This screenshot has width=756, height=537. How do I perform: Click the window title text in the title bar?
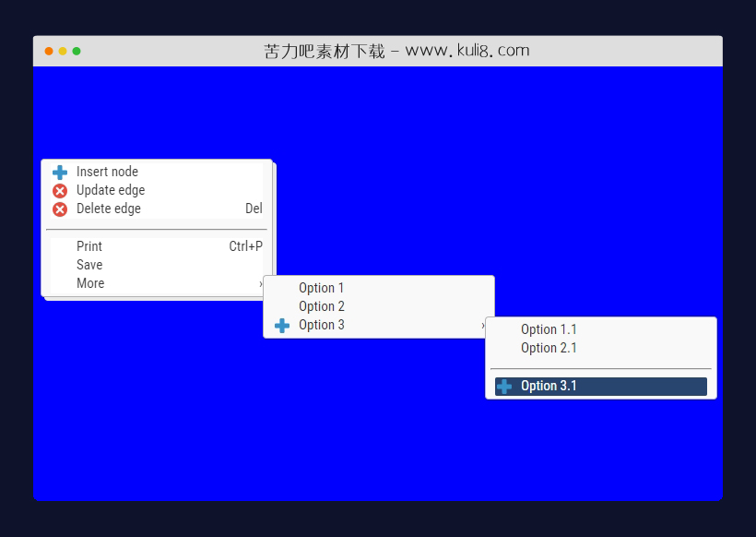(x=396, y=51)
